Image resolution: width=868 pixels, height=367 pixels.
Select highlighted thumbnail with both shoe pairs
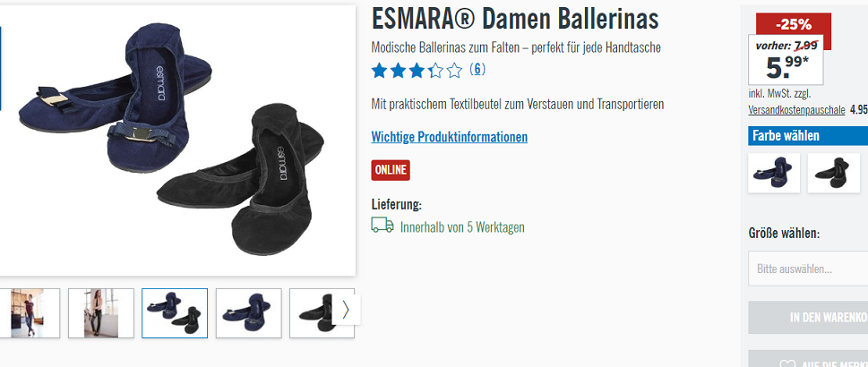tap(175, 312)
